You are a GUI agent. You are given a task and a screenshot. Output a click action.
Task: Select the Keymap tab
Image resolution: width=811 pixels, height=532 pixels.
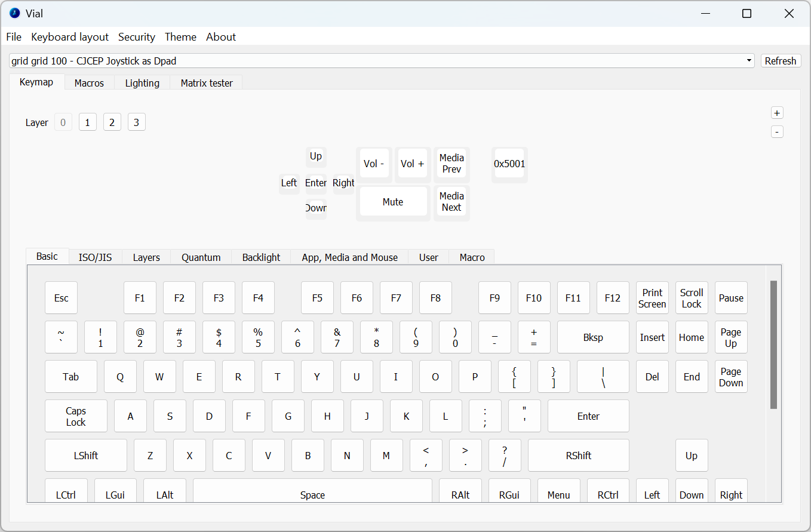pyautogui.click(x=36, y=82)
